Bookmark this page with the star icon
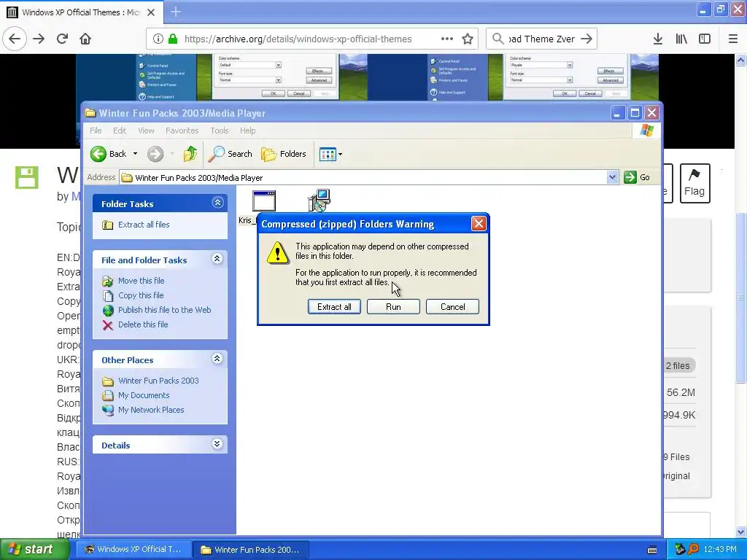Viewport: 747px width, 560px height. (x=468, y=39)
